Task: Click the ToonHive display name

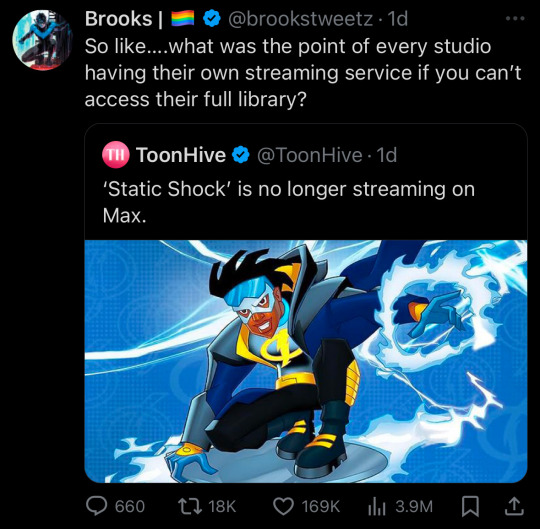Action: click(x=181, y=155)
